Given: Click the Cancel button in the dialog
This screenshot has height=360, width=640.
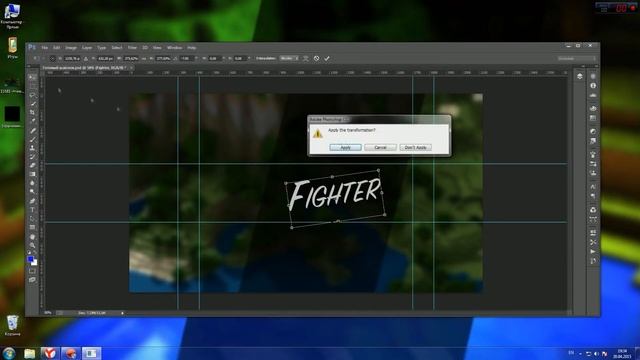Looking at the screenshot, I should (x=380, y=147).
